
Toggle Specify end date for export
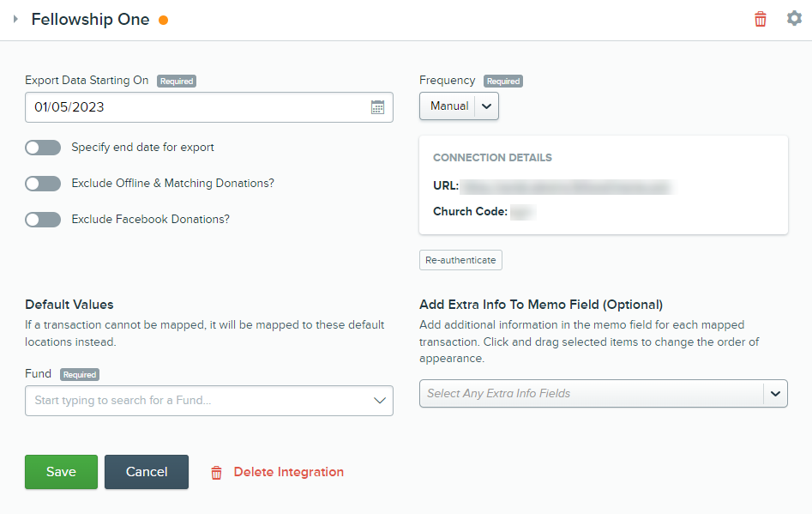[x=43, y=148]
